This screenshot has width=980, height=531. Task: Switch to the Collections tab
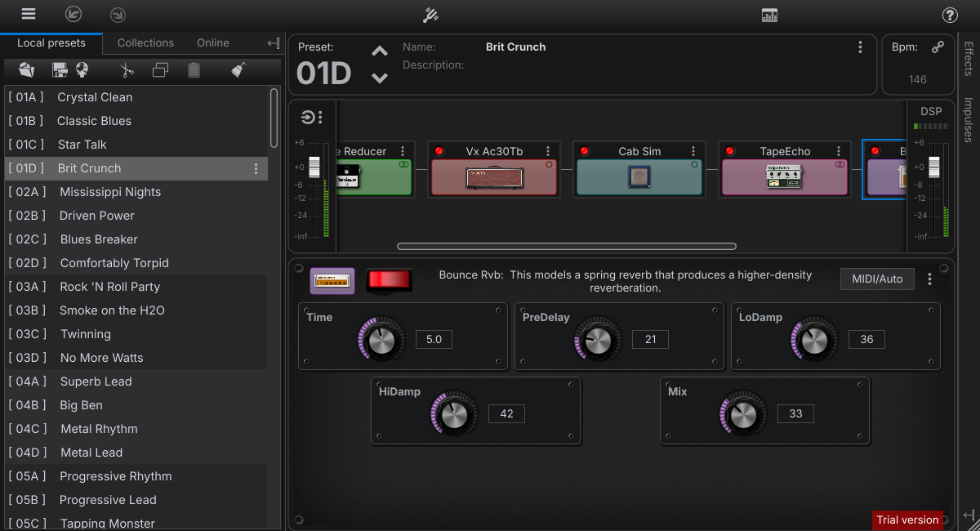pos(145,42)
